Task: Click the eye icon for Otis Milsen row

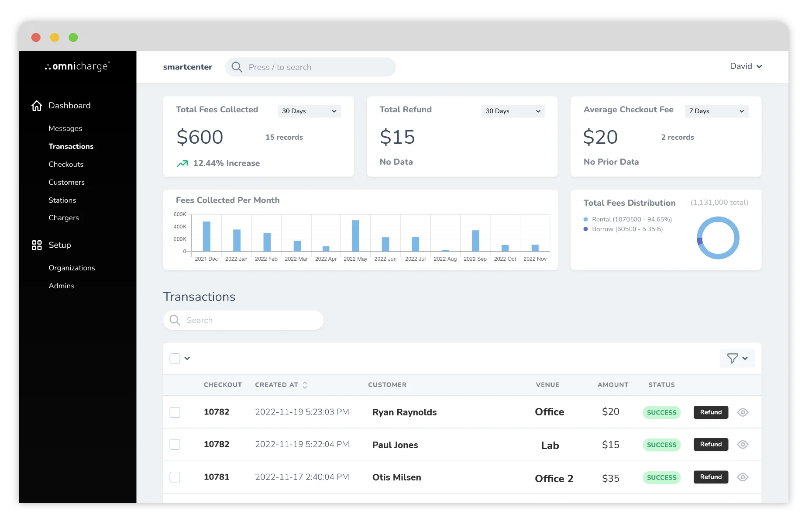Action: point(743,477)
